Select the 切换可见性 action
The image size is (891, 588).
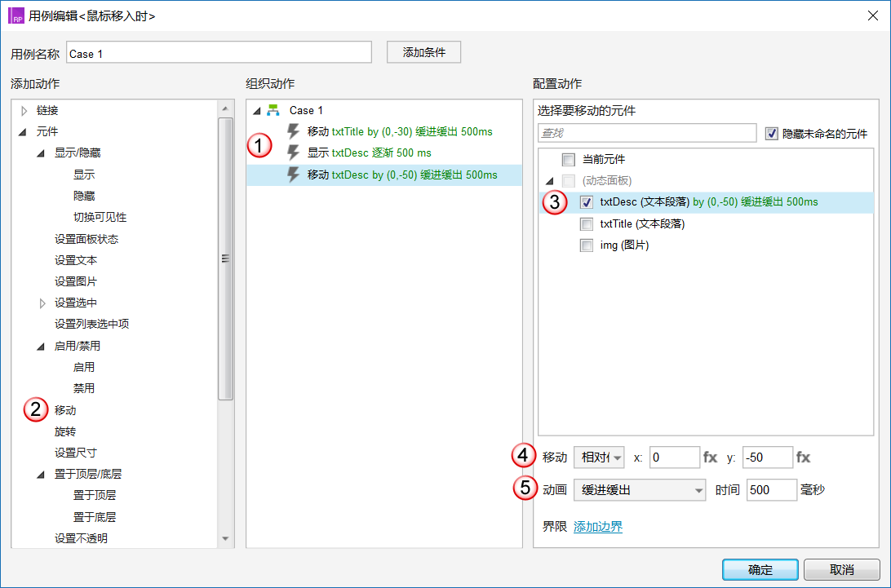[100, 217]
